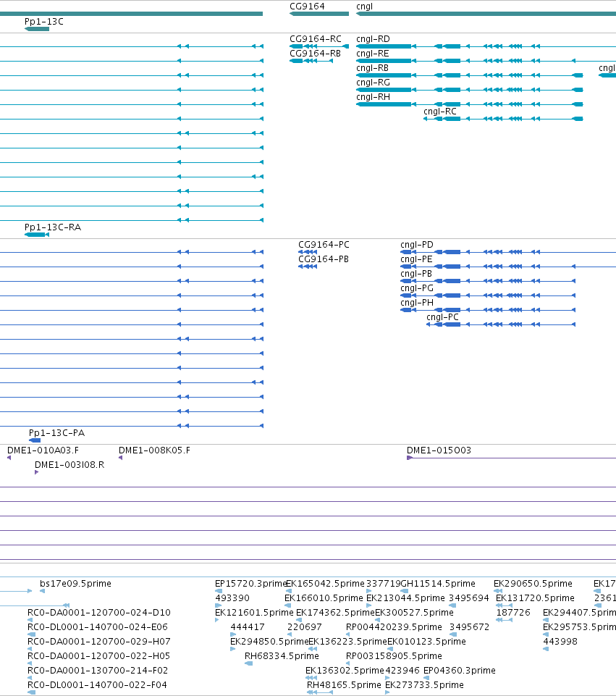Select the CG9164-RB transcript label
The width and height of the screenshot is (616, 696).
315,54
